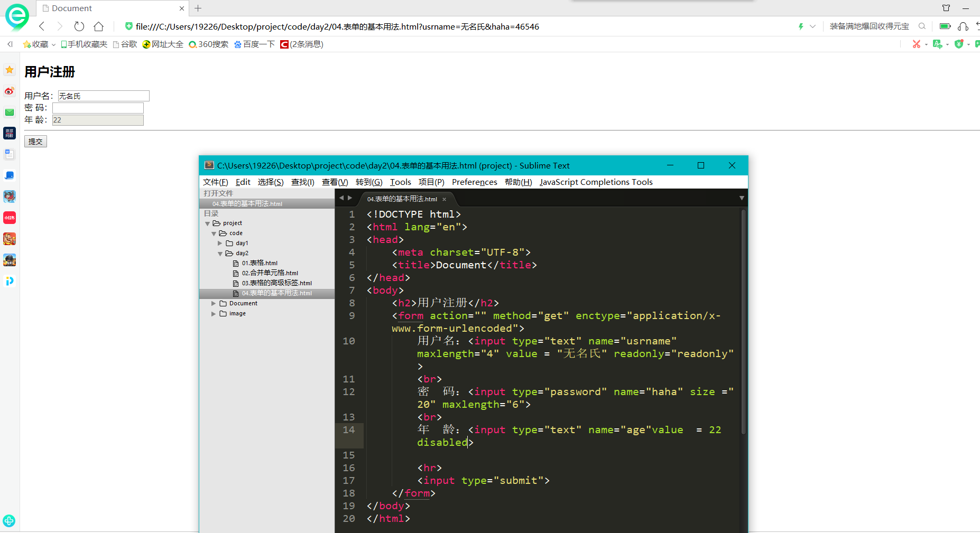Open the 谷歌 bookmark

125,44
